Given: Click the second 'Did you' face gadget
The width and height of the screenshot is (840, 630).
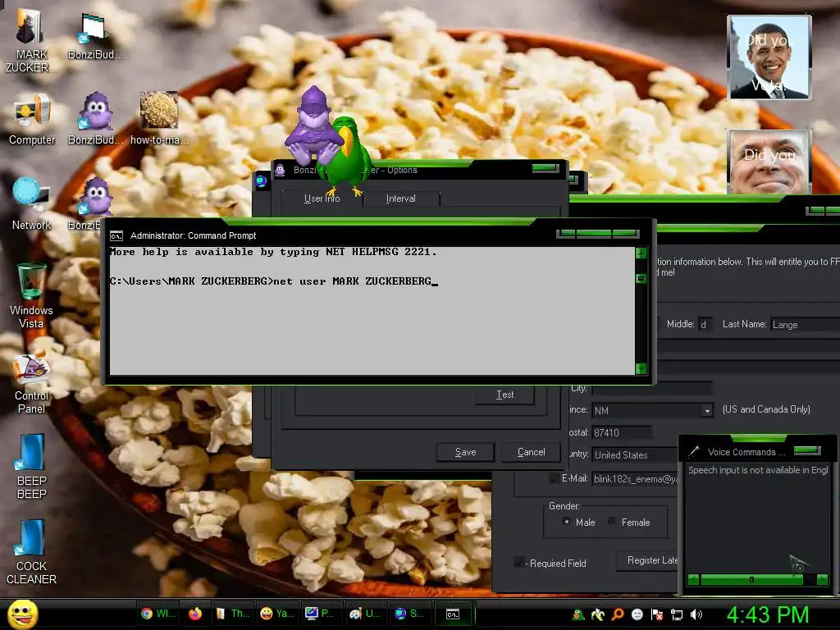Looking at the screenshot, I should point(769,162).
